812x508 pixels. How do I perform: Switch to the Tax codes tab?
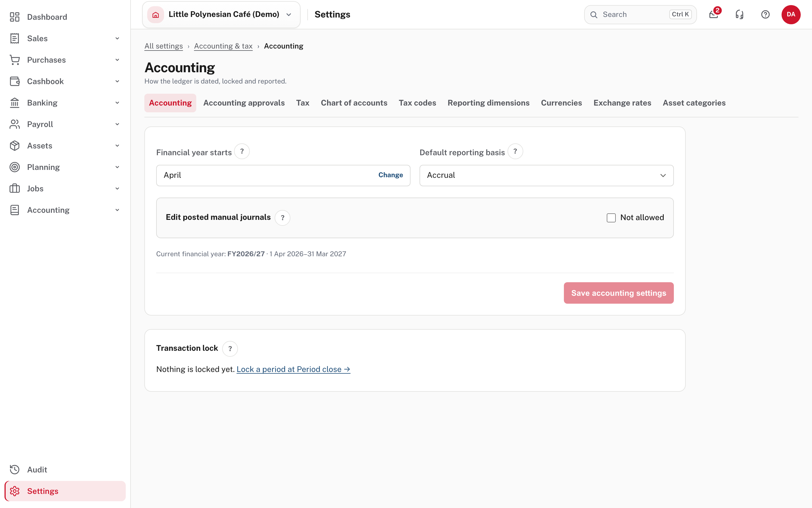(417, 103)
